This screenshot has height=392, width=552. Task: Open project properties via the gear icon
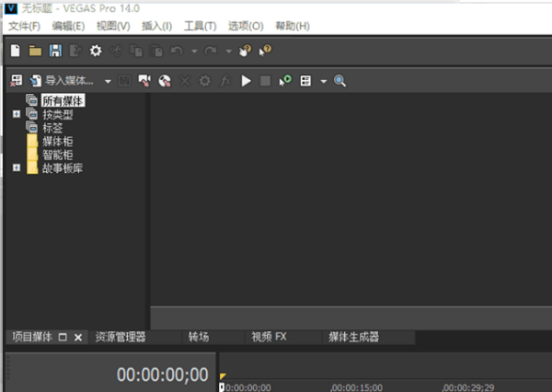click(95, 50)
